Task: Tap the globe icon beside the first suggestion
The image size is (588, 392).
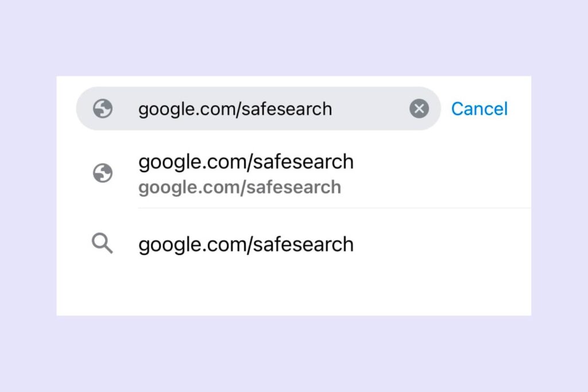Action: tap(103, 174)
